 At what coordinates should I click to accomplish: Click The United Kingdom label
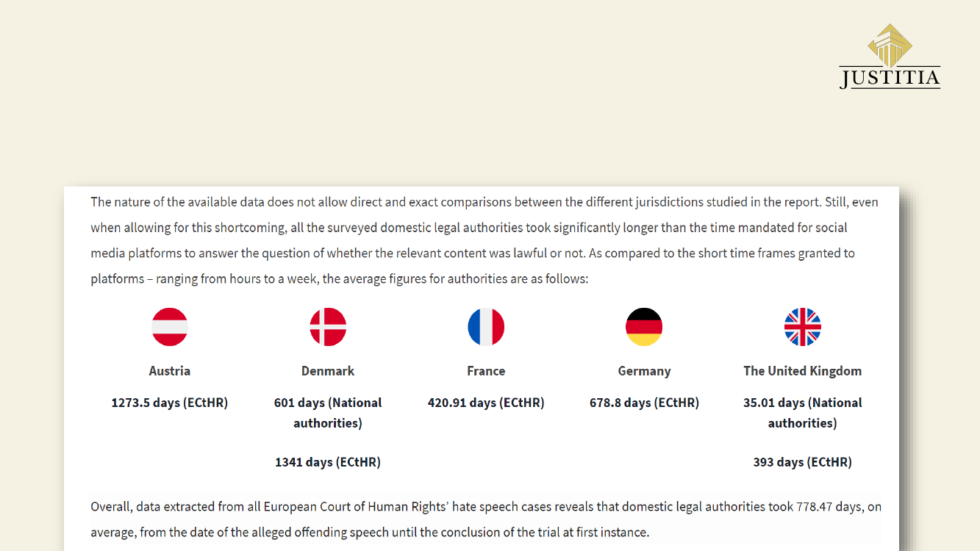(803, 371)
